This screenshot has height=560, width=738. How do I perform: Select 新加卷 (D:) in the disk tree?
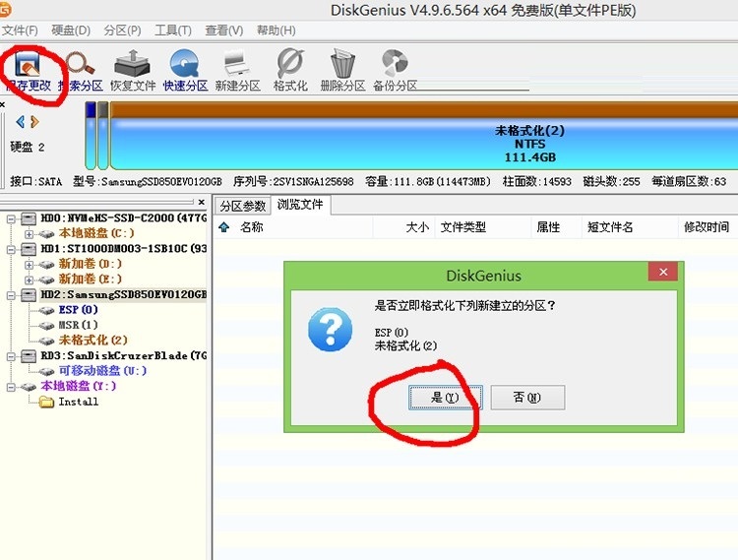coord(91,264)
